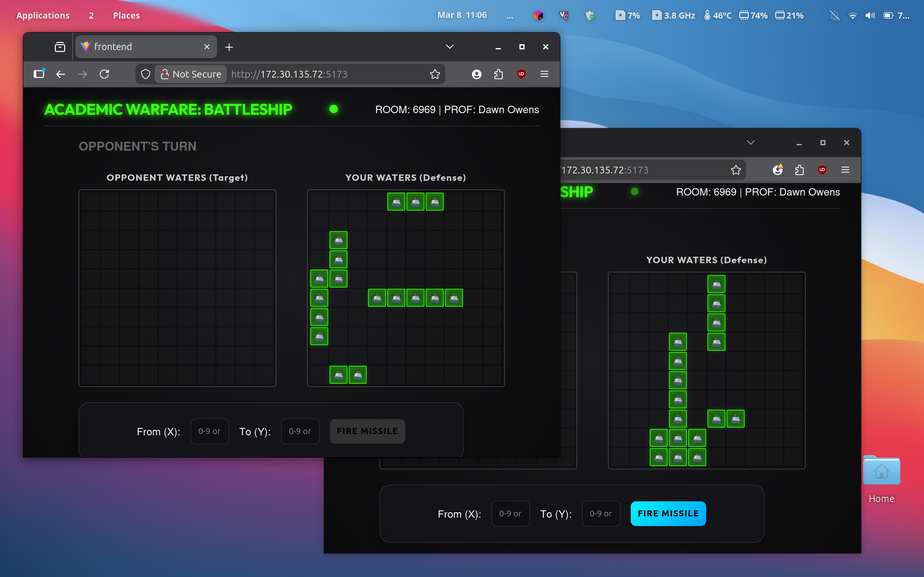This screenshot has width=924, height=577.
Task: Open the extensions puzzle icon
Action: click(499, 74)
